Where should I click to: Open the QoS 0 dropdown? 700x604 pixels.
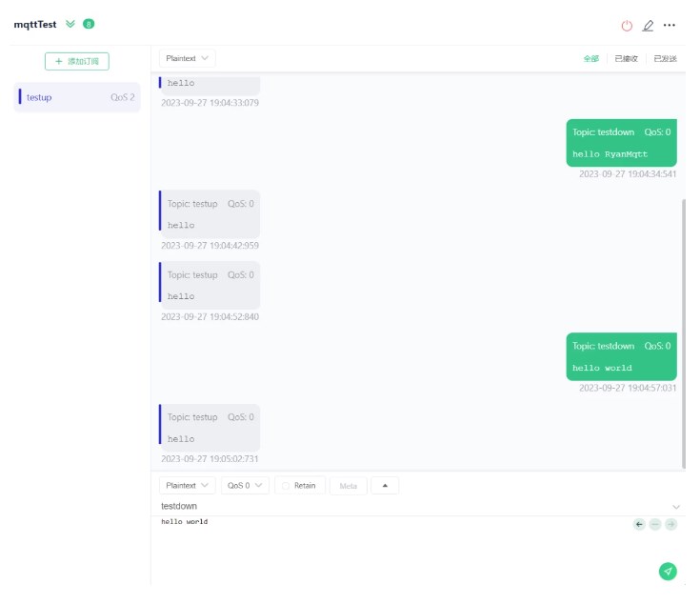pos(245,485)
